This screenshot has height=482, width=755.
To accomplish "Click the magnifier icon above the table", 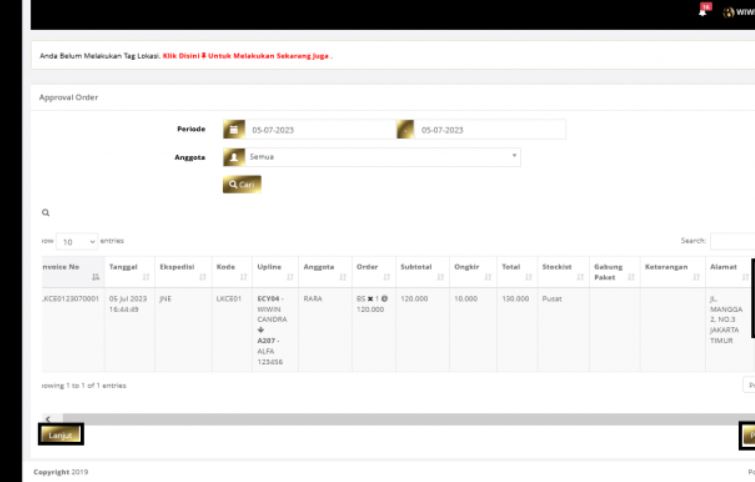I will pyautogui.click(x=45, y=213).
